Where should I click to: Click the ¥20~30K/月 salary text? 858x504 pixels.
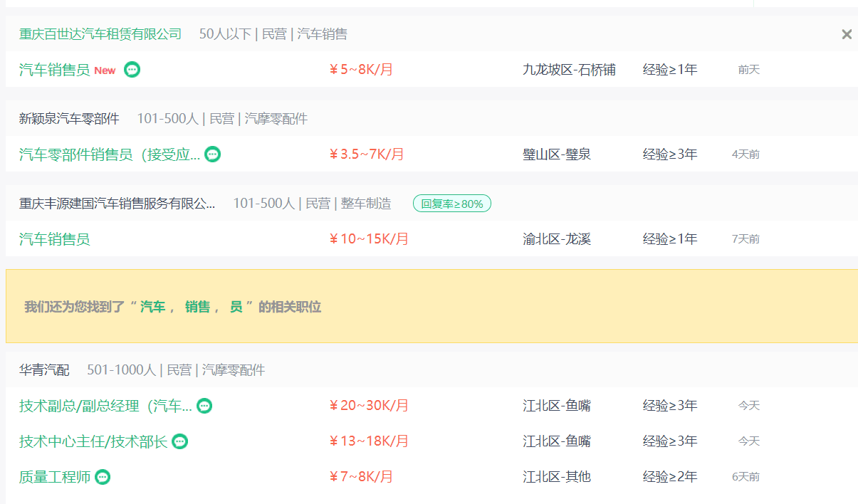click(369, 406)
